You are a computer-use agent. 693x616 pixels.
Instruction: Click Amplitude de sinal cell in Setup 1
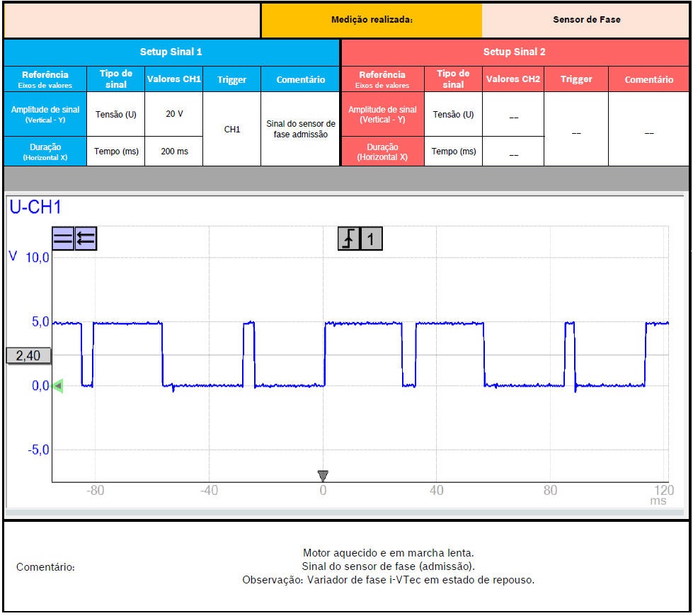(45, 114)
